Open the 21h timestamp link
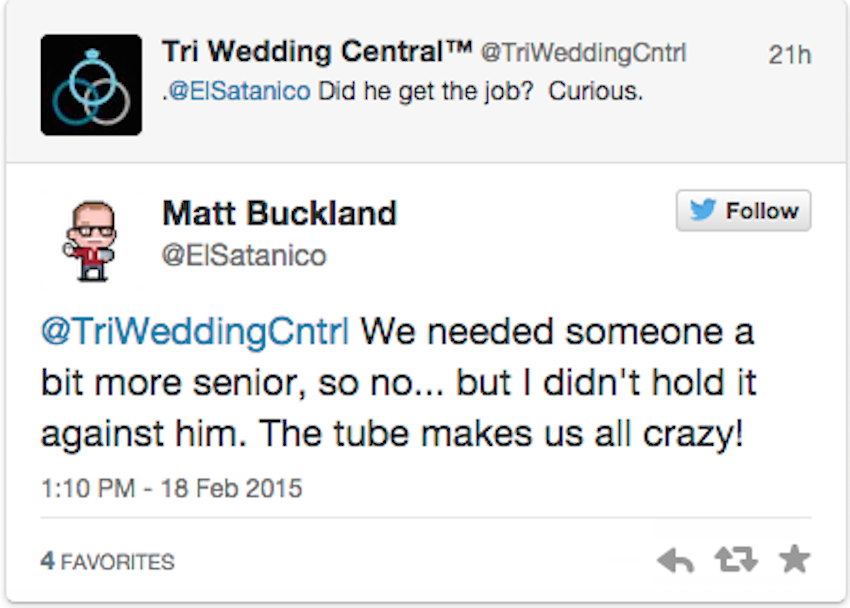This screenshot has height=608, width=850. click(x=789, y=55)
